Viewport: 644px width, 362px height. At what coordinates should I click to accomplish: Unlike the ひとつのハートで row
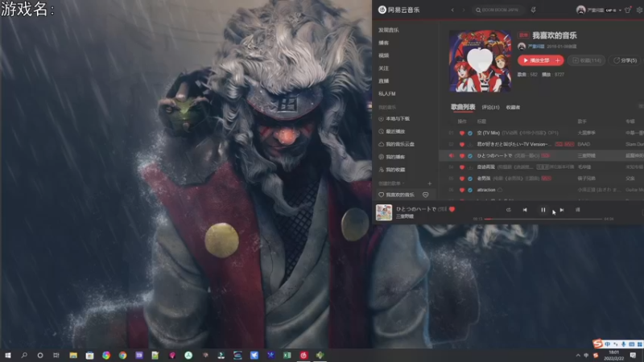click(x=462, y=155)
